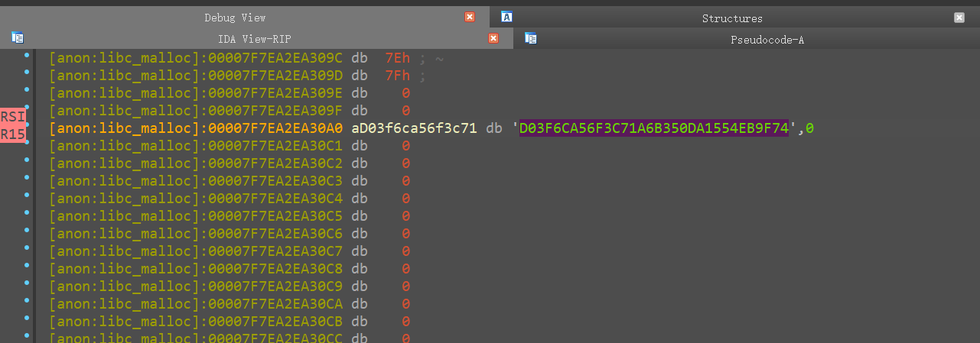Close the Structures panel
The height and width of the screenshot is (343, 980).
click(959, 18)
